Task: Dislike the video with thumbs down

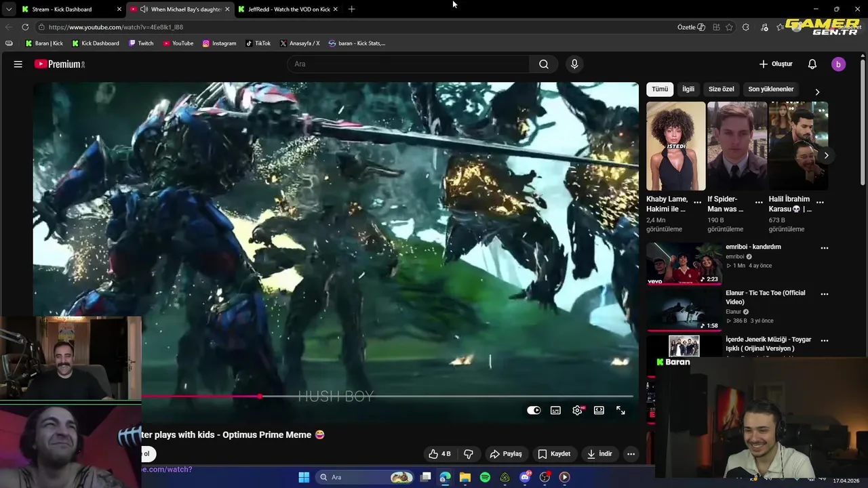Action: (x=469, y=453)
